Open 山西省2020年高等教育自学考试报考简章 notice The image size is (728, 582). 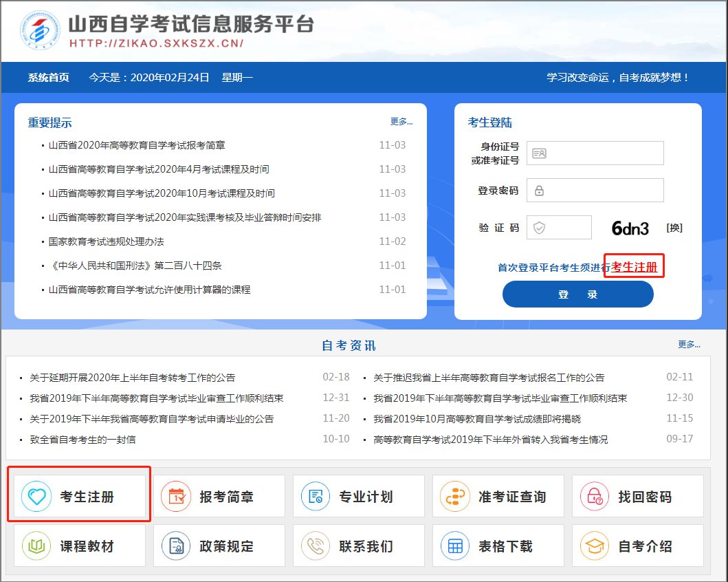(137, 145)
